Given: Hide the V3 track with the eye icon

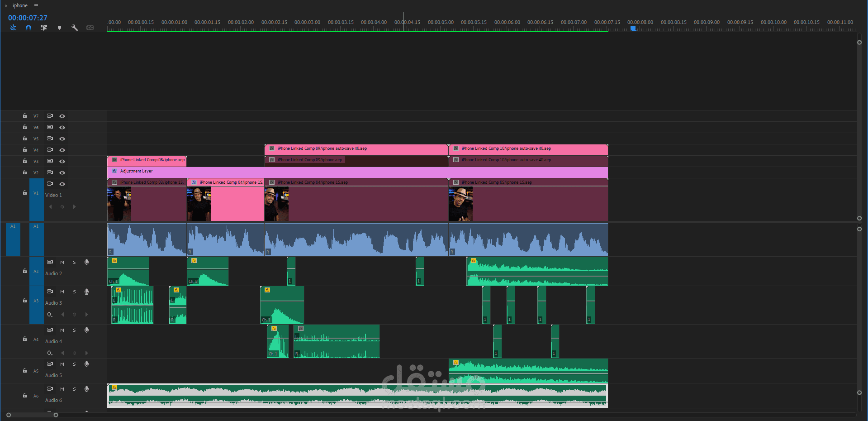Looking at the screenshot, I should [62, 161].
